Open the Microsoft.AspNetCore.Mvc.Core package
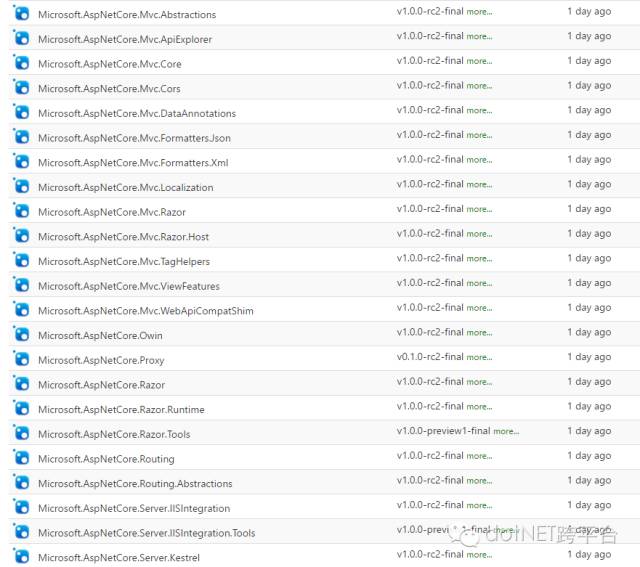This screenshot has height=567, width=640. click(110, 64)
